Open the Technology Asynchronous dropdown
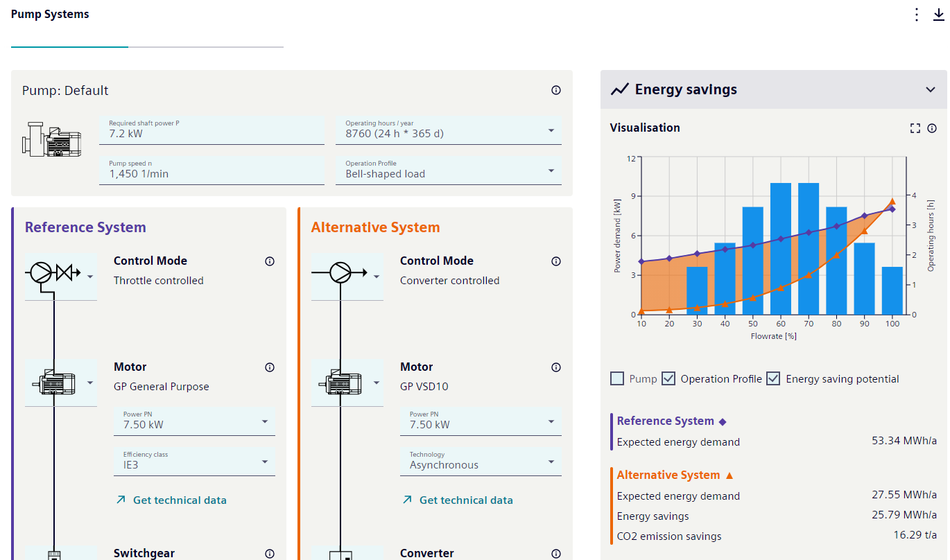 point(481,462)
